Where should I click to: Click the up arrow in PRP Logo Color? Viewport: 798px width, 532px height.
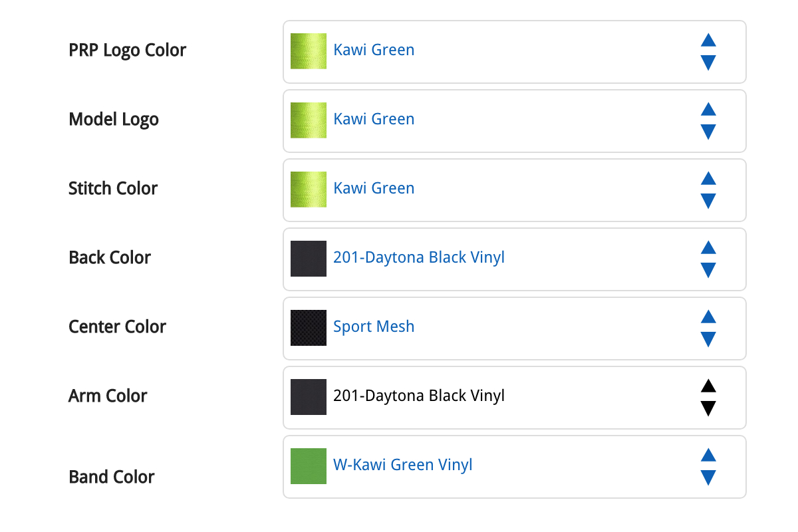click(708, 40)
